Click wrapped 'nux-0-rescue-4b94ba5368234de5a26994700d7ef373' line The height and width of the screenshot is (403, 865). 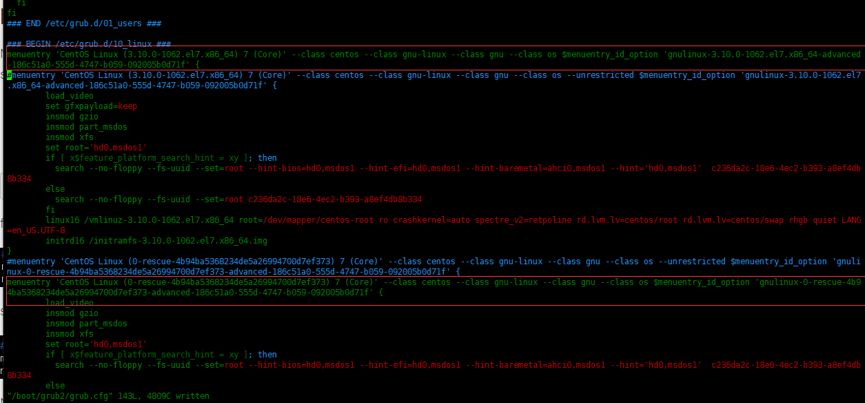[233, 272]
